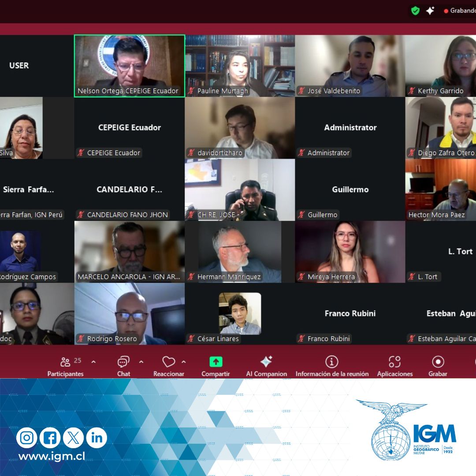Viewport: 476px width, 476px height.
Task: Open the Participantes panel icon
Action: tap(65, 362)
